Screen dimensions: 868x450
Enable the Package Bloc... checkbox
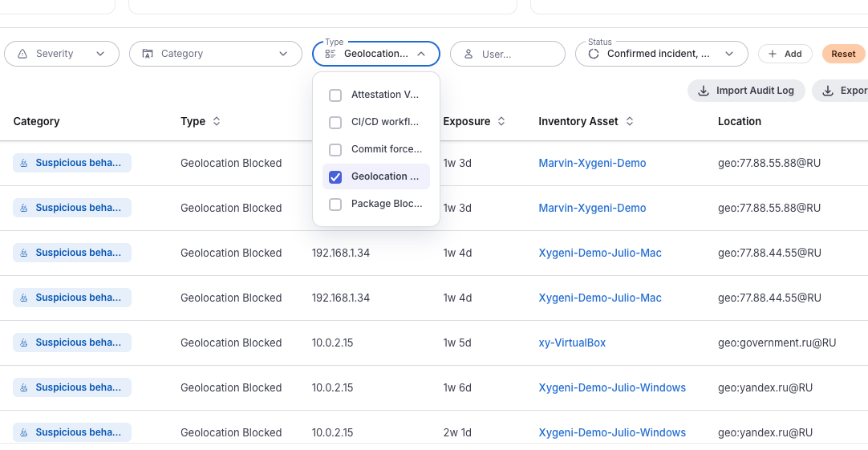point(335,205)
